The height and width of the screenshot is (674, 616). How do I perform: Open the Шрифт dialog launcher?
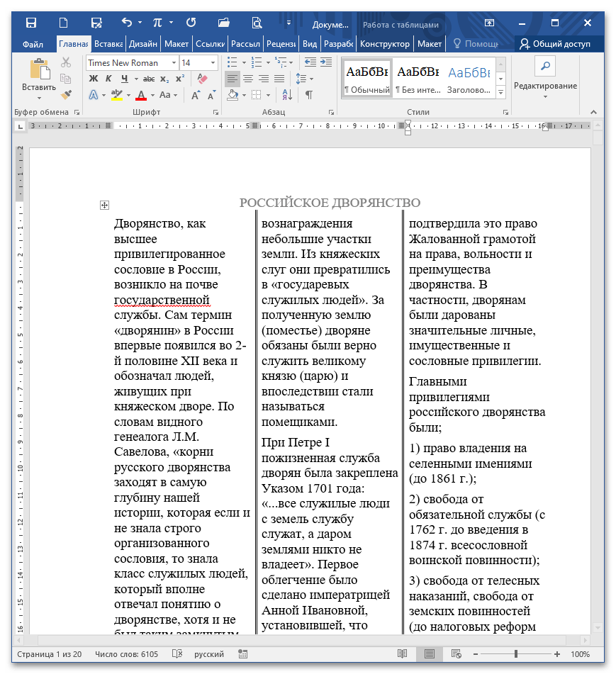point(215,112)
